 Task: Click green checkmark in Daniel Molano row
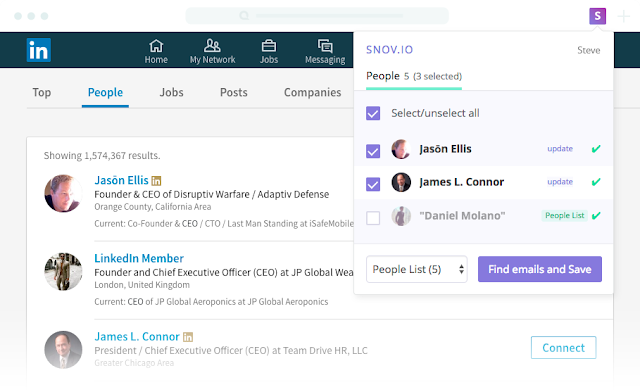click(x=596, y=215)
